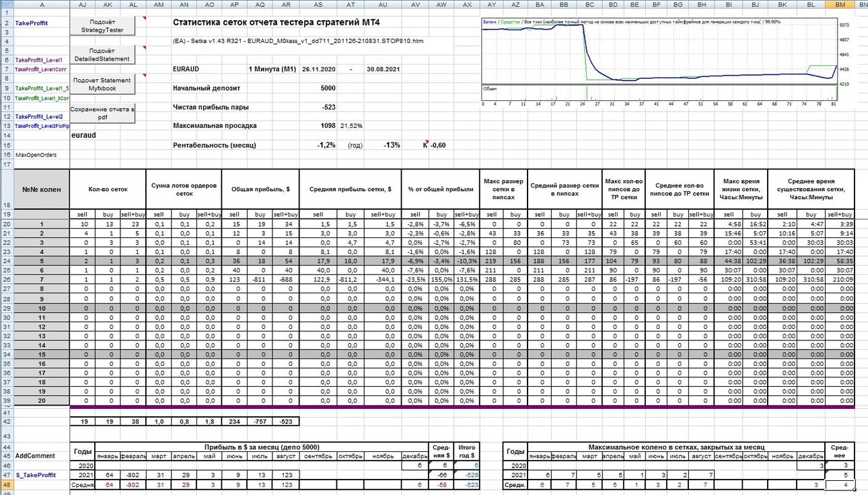This screenshot has height=495, width=868.
Task: Select the max drawdown value 1098
Action: [x=328, y=126]
